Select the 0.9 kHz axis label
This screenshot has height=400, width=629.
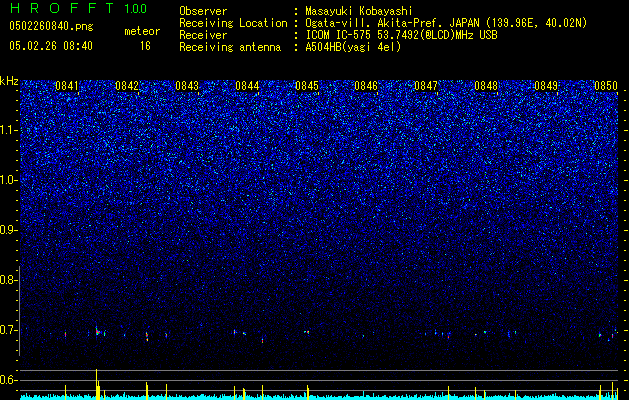pos(8,230)
